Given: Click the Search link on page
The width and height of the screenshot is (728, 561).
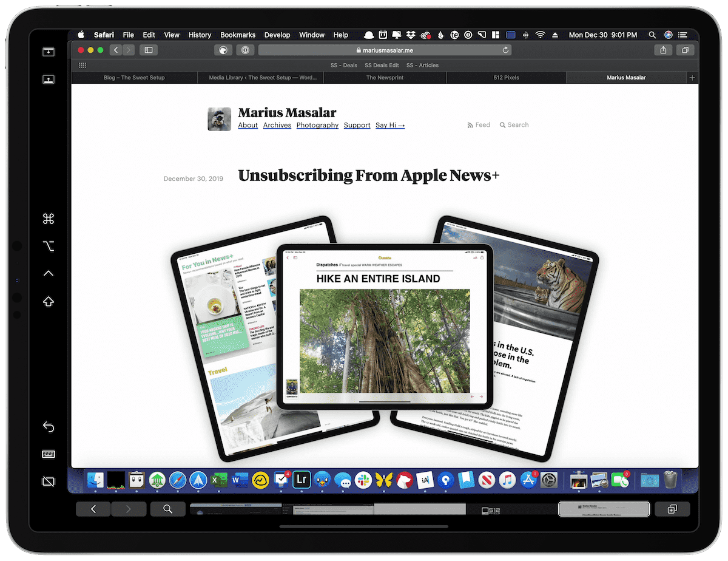Looking at the screenshot, I should tap(514, 125).
